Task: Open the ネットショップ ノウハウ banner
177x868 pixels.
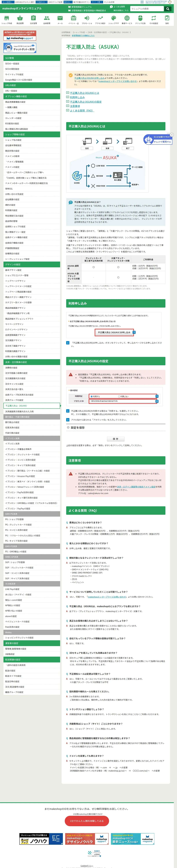Action: point(41,839)
